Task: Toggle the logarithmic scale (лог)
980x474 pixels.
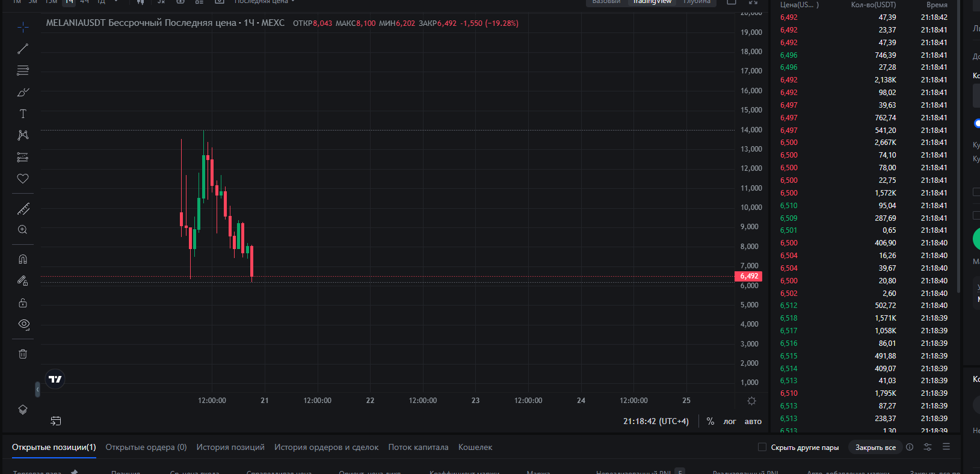Action: pyautogui.click(x=730, y=422)
